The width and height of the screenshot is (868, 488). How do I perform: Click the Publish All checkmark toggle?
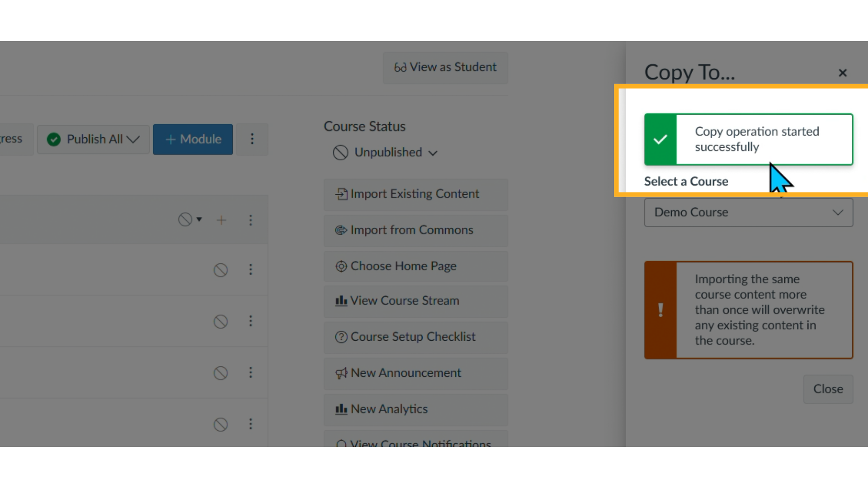click(53, 139)
